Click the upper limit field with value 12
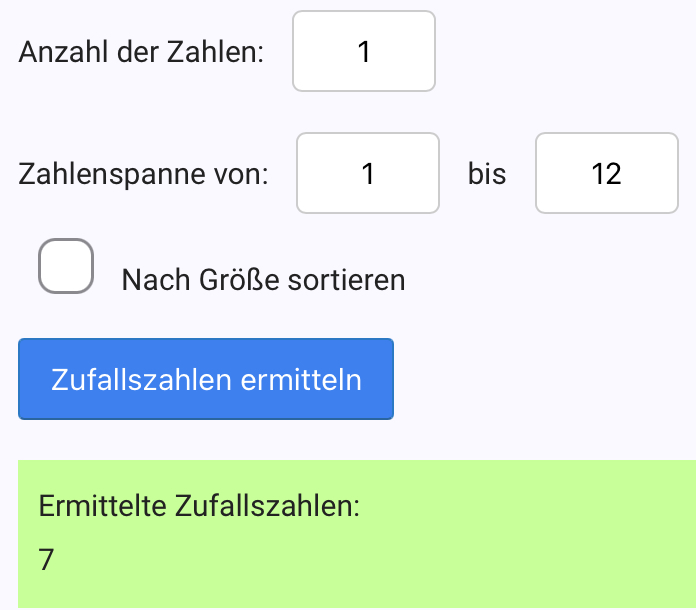696x610 pixels. pyautogui.click(x=607, y=174)
